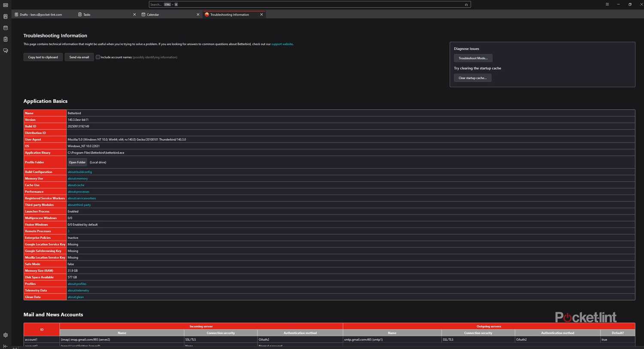644x349 pixels.
Task: Switch to the Drafts tab
Action: [x=41, y=14]
